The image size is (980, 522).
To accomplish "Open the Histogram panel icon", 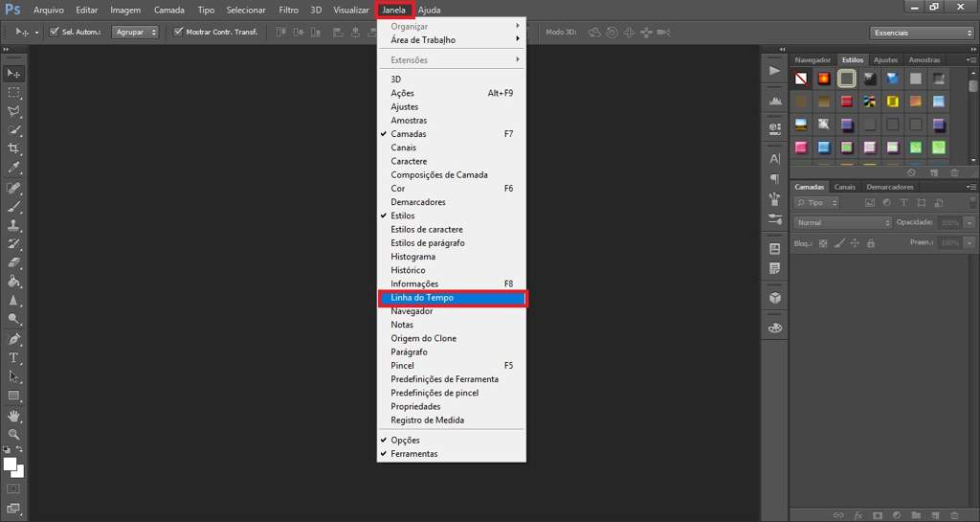I will coord(775,100).
